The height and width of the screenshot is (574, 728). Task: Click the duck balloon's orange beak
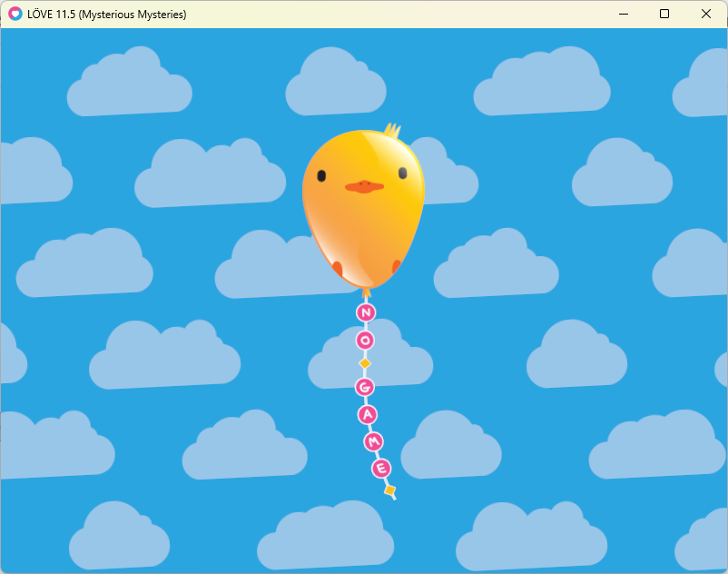tap(363, 186)
